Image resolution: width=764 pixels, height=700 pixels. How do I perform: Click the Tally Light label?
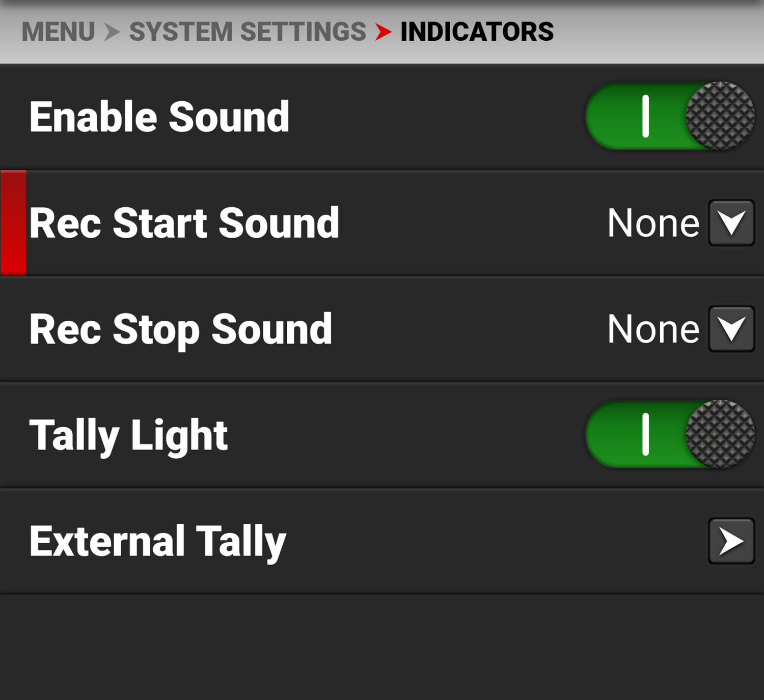pyautogui.click(x=129, y=435)
